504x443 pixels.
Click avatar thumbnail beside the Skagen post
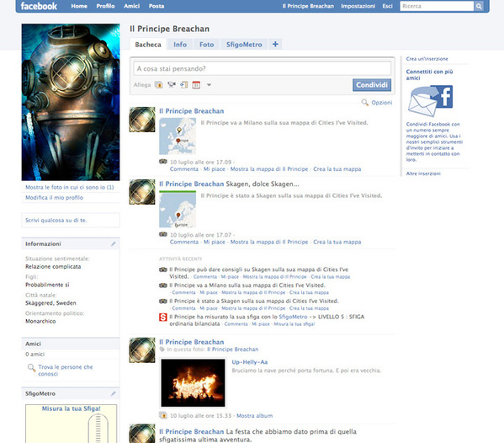click(x=142, y=192)
